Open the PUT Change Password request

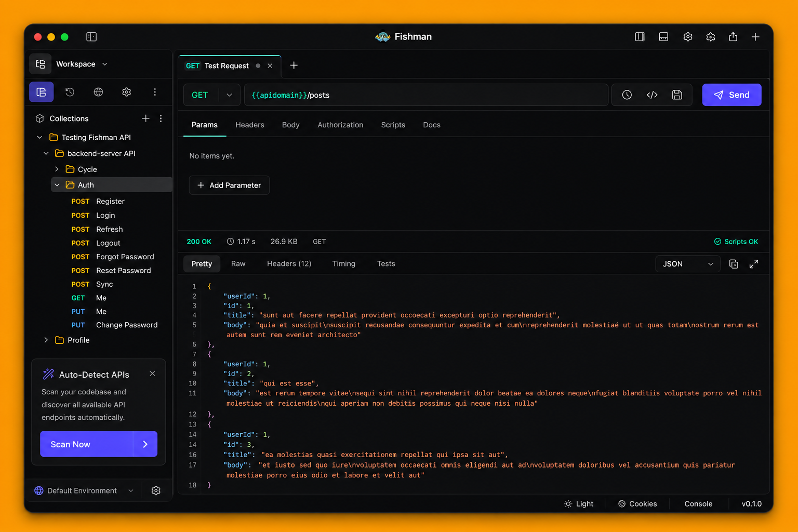(114, 325)
